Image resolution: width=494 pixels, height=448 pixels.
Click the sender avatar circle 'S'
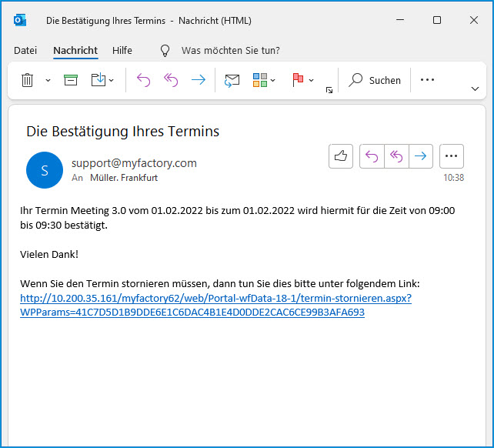[45, 170]
